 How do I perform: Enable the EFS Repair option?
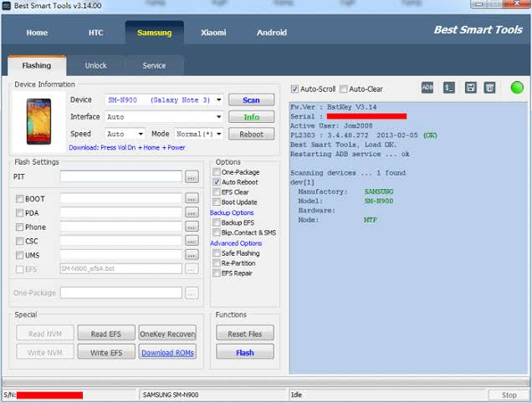[217, 273]
